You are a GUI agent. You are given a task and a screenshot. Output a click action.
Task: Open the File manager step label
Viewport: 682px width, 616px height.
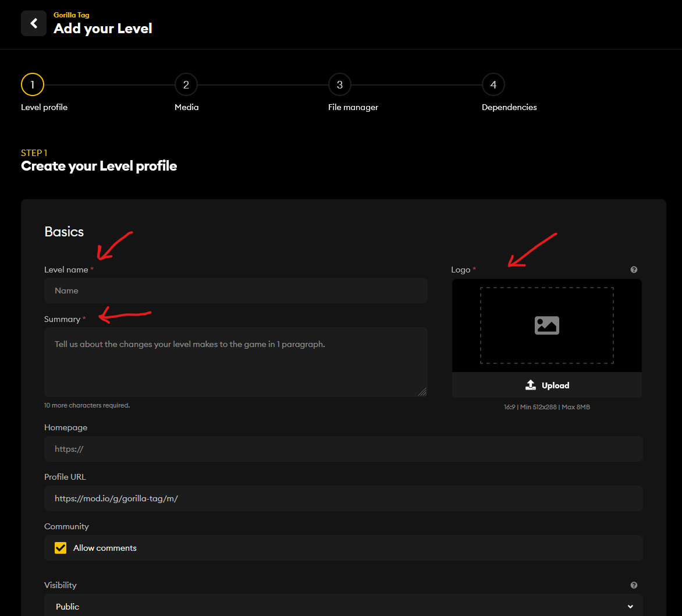353,107
